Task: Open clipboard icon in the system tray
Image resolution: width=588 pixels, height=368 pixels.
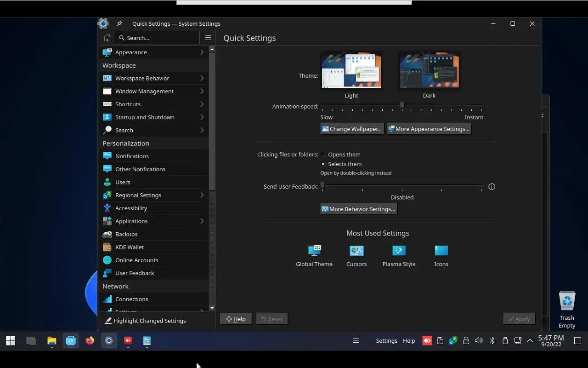Action: pyautogui.click(x=440, y=341)
